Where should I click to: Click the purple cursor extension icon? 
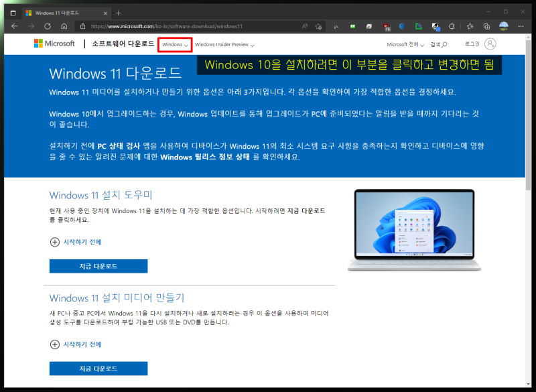(336, 26)
